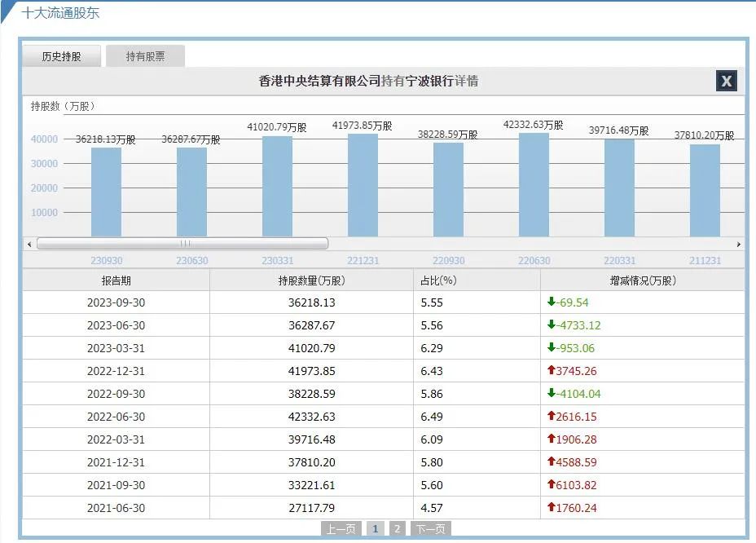This screenshot has height=543, width=756.
Task: Click the 香港中央结算有限公司 title text
Action: click(x=319, y=81)
